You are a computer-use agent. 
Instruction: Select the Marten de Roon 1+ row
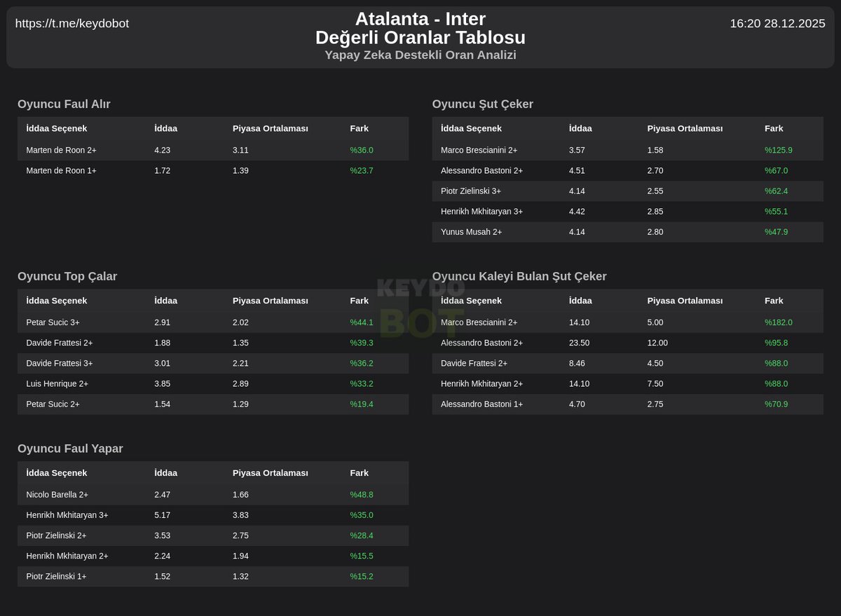pos(213,170)
